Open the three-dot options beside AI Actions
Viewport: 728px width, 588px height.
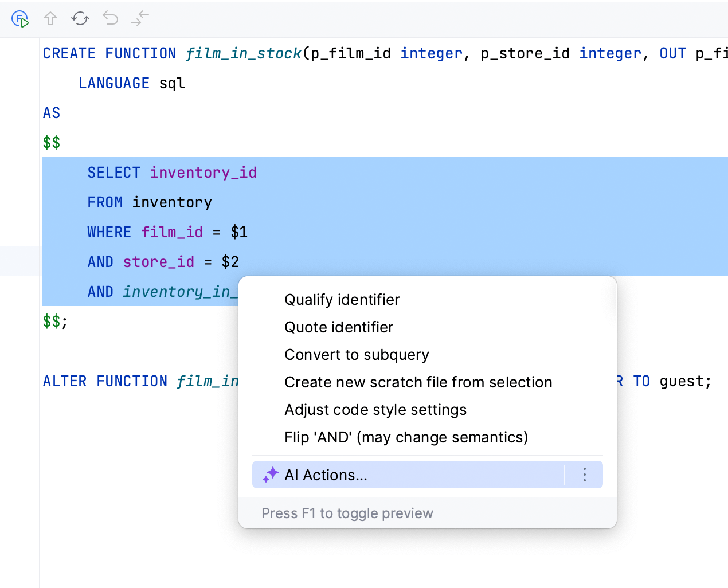584,475
